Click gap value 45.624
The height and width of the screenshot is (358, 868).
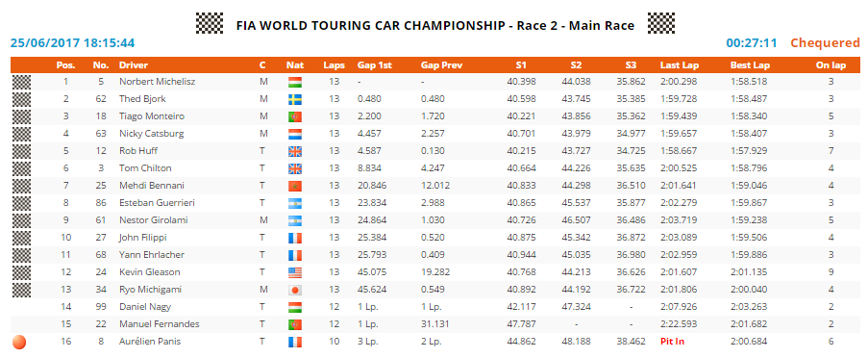point(371,290)
